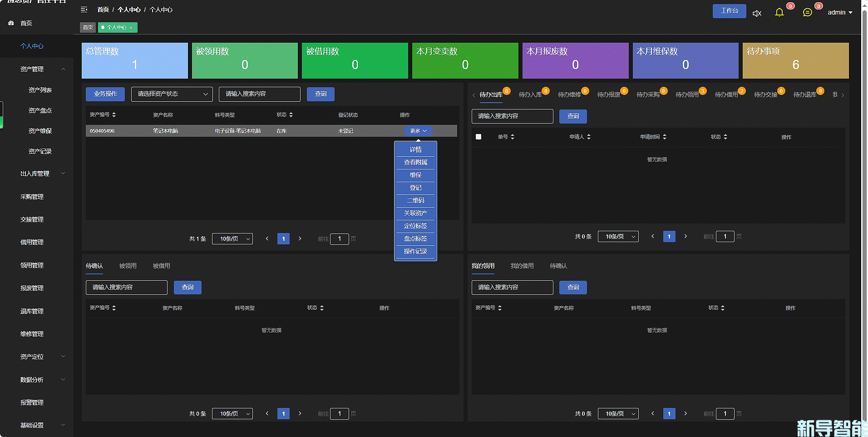
Task: Click the 业务操作 button
Action: coord(105,94)
